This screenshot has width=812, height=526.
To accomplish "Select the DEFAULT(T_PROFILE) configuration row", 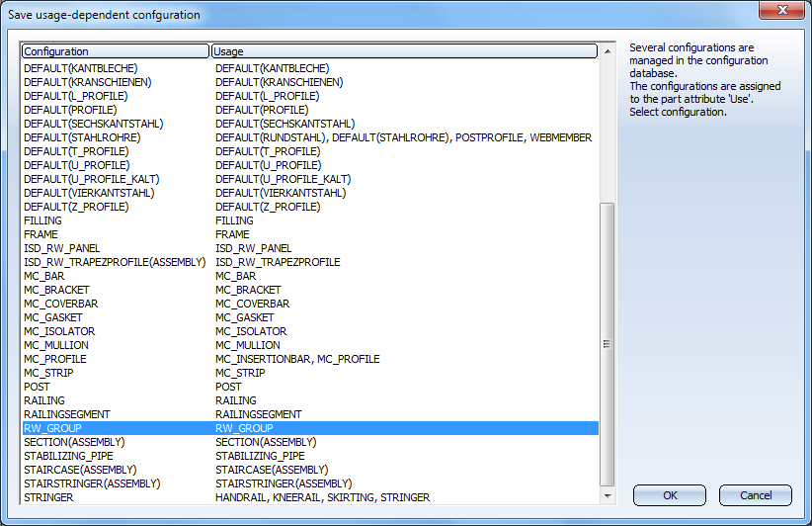I will click(x=310, y=151).
